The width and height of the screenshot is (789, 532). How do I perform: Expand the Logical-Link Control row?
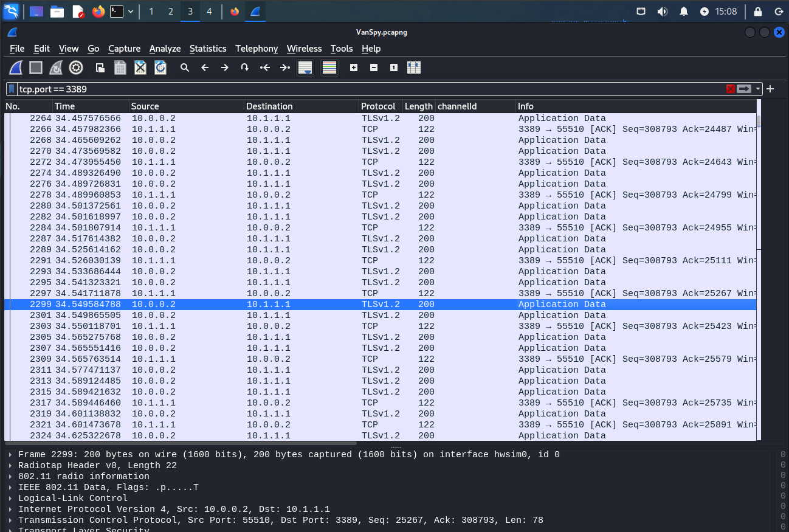pos(10,499)
